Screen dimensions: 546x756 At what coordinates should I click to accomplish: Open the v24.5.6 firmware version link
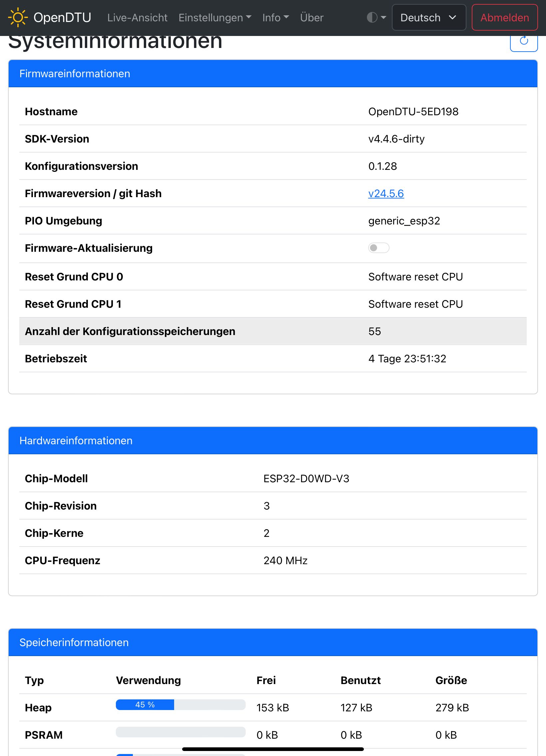point(386,194)
